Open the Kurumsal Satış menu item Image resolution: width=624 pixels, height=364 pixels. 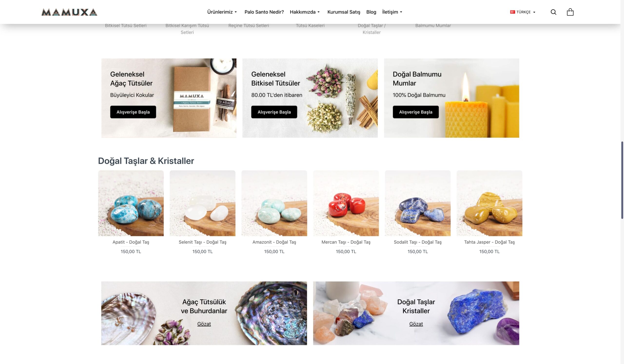[x=344, y=12]
